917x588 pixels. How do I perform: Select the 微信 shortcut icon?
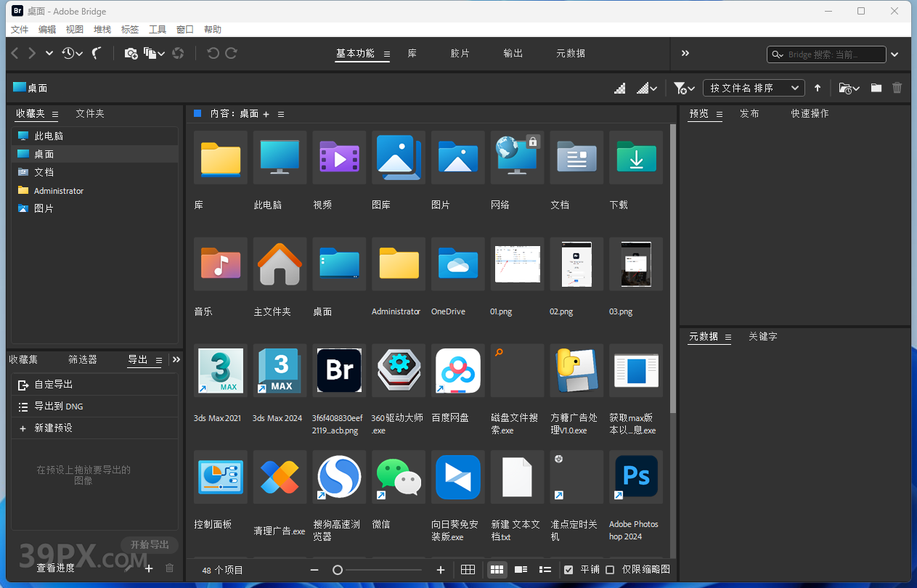(x=399, y=477)
